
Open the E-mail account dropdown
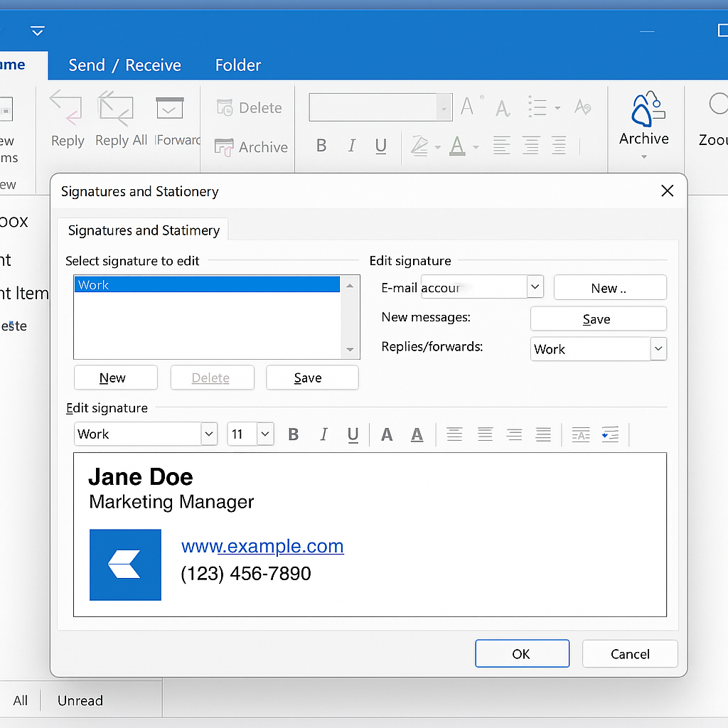click(535, 287)
